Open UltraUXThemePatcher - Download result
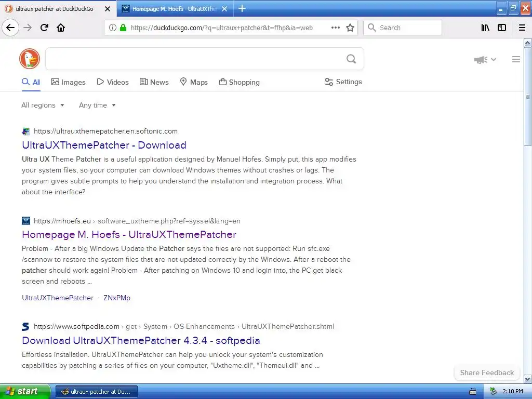Viewport: 532px width, 399px height. tap(104, 145)
